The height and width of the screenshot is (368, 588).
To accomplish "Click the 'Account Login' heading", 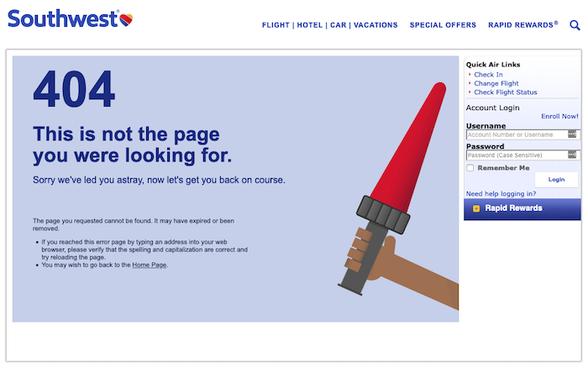I will (x=493, y=108).
